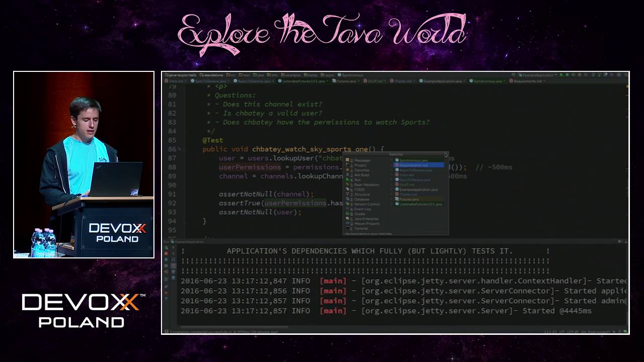Choose ListenableFutures101.java in Switcher recent files

[x=419, y=204]
